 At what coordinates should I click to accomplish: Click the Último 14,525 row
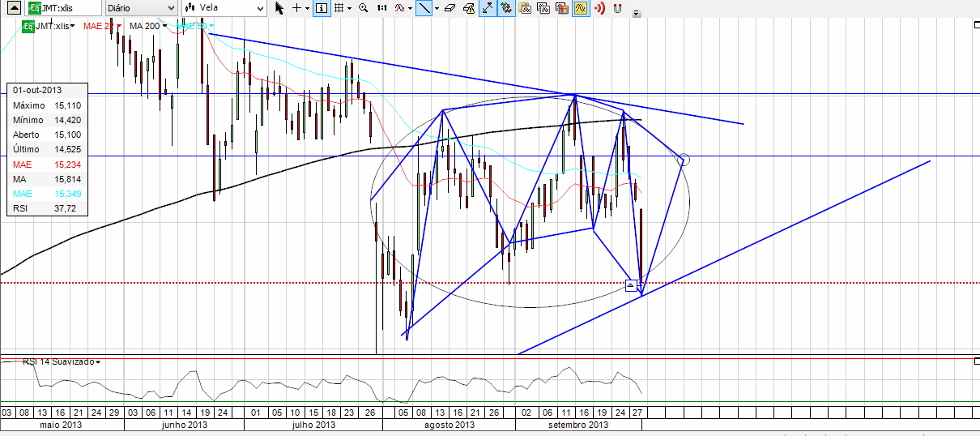(x=46, y=149)
